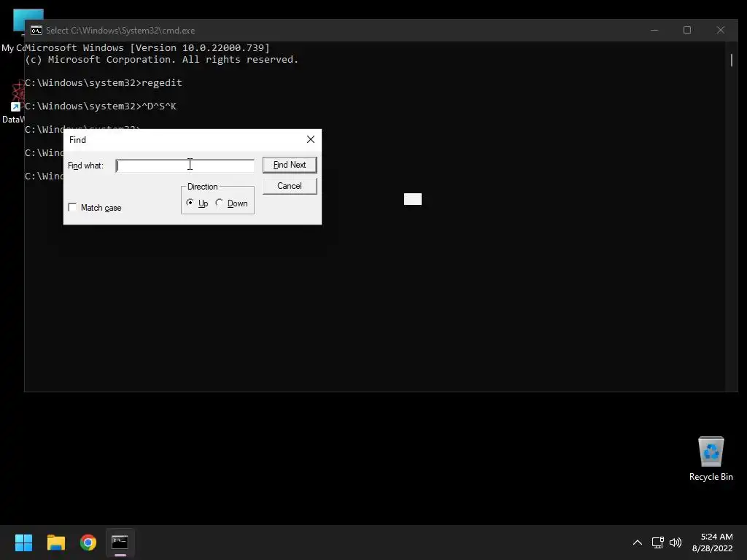Enable the Match case checkbox
Screen dimensions: 747x560
click(72, 207)
